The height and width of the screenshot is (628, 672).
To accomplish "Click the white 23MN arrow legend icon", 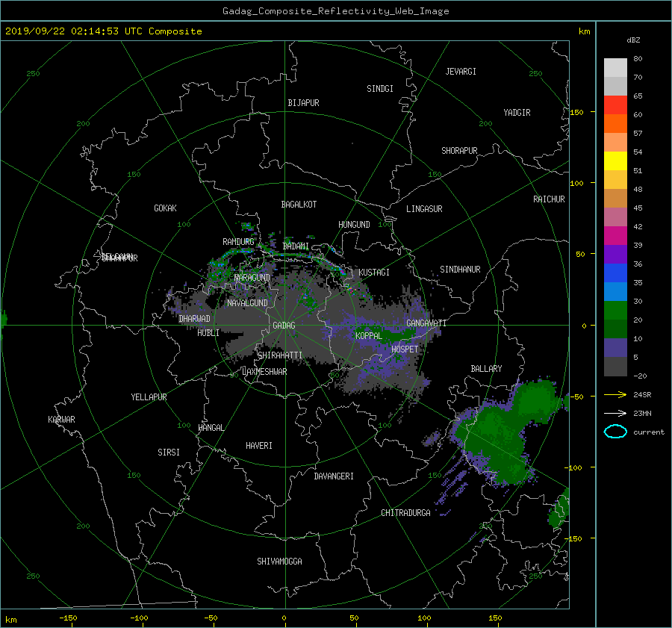I will (615, 413).
